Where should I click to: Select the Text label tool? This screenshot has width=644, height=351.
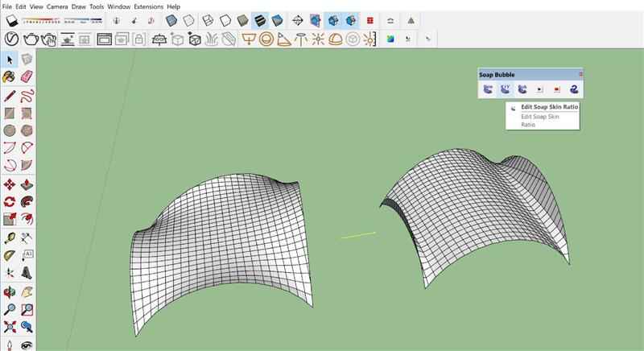coord(27,255)
